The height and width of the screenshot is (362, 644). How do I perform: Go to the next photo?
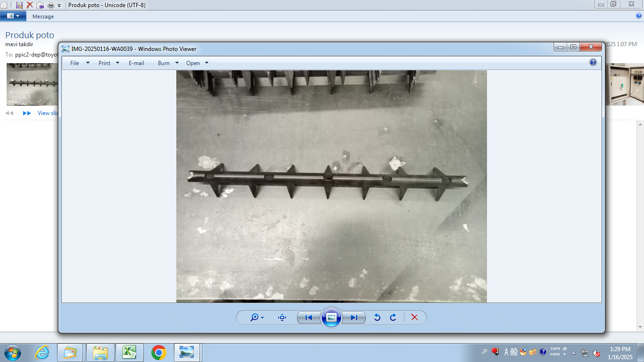click(x=354, y=317)
